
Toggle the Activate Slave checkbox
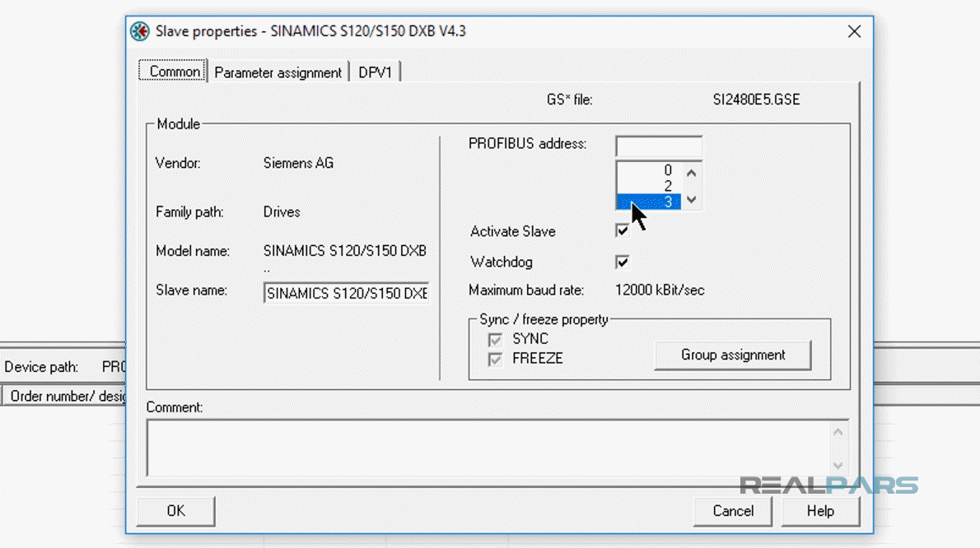pyautogui.click(x=622, y=231)
